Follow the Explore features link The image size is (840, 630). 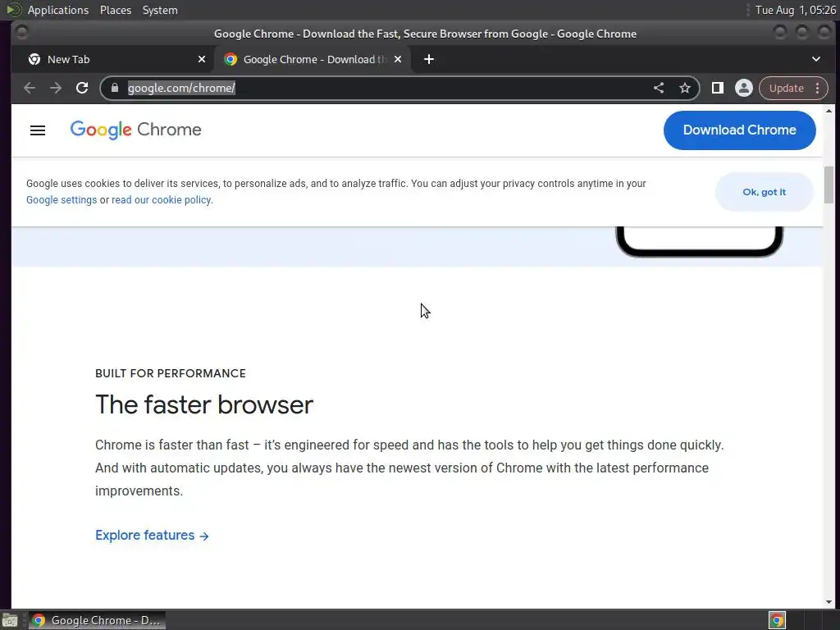(x=152, y=535)
